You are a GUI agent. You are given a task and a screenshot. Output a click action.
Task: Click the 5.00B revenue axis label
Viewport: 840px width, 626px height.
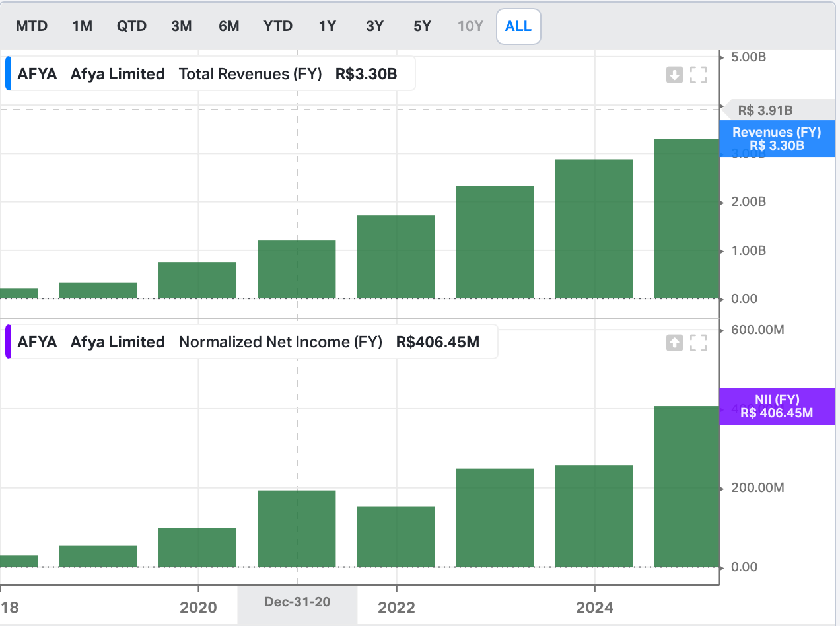748,57
